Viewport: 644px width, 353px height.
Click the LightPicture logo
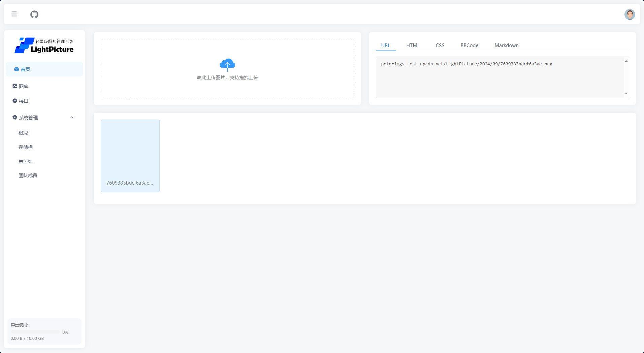(x=44, y=45)
